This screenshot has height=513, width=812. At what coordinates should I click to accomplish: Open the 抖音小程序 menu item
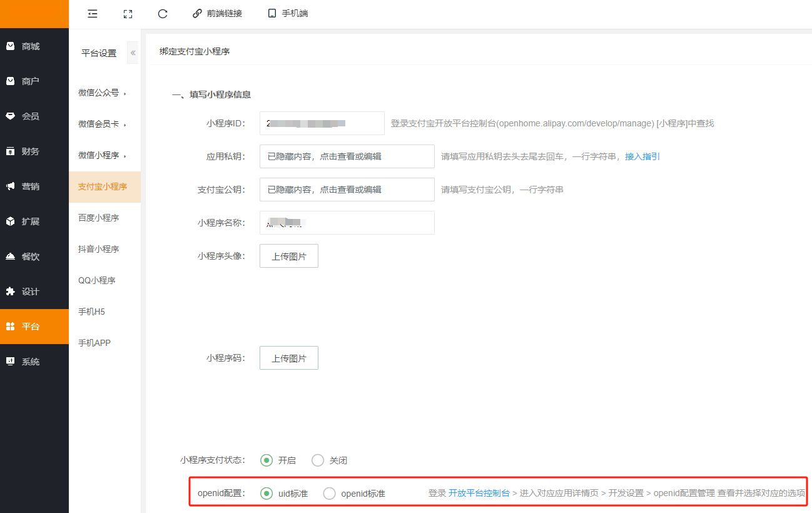[x=99, y=250]
